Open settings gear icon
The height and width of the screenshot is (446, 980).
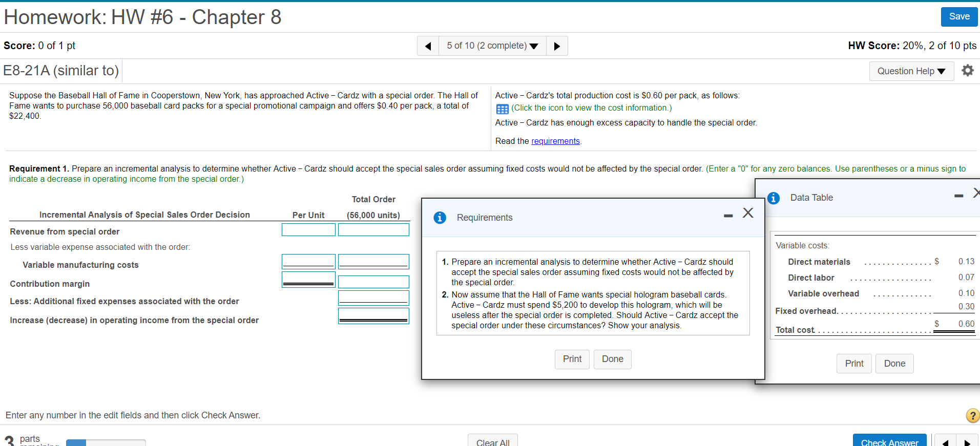click(x=967, y=71)
